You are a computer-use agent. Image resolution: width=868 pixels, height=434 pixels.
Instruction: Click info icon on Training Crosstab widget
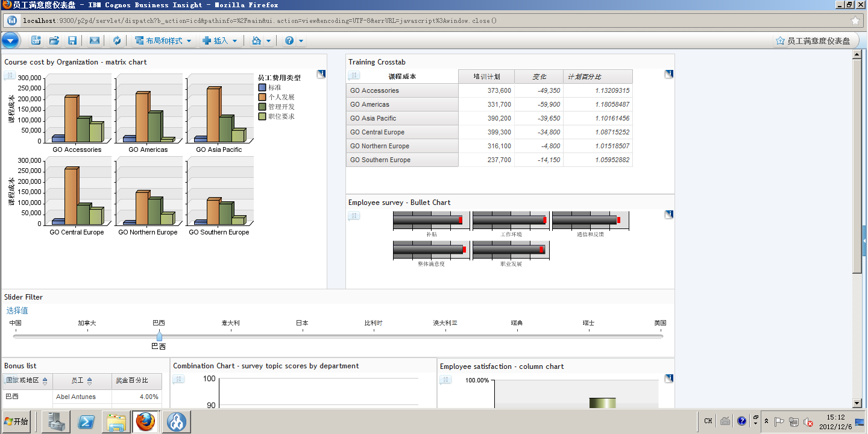(x=669, y=74)
